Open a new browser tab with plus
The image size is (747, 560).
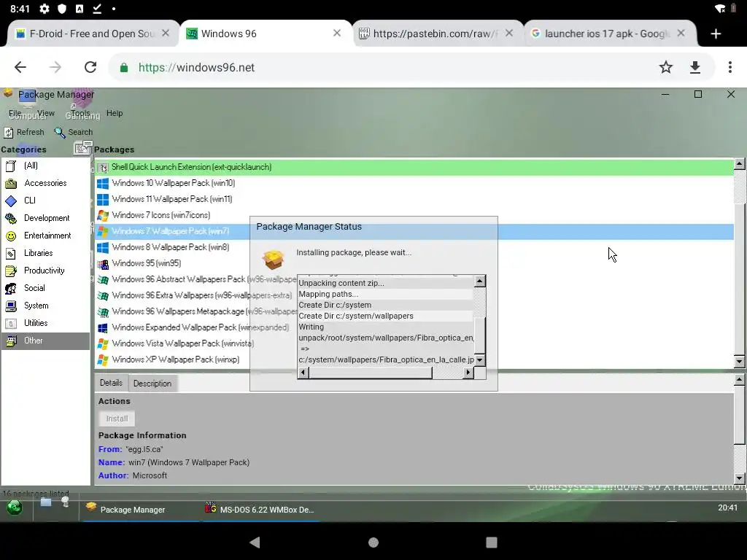(716, 34)
